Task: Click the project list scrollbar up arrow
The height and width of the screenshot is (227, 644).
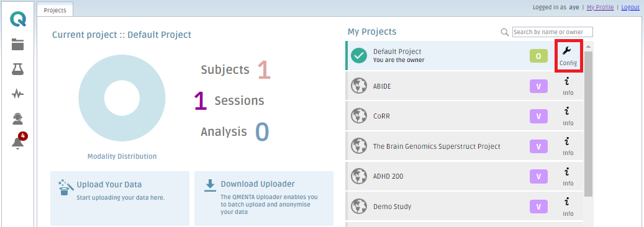Action: point(588,46)
